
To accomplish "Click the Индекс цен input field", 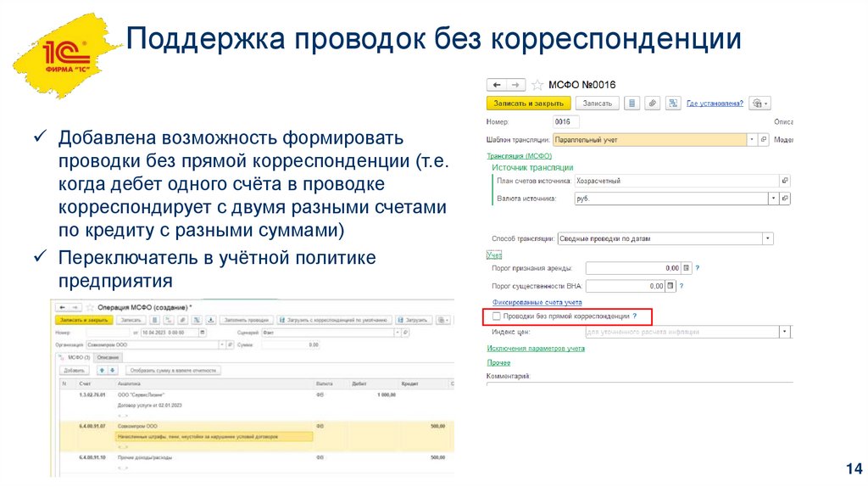I will (682, 332).
